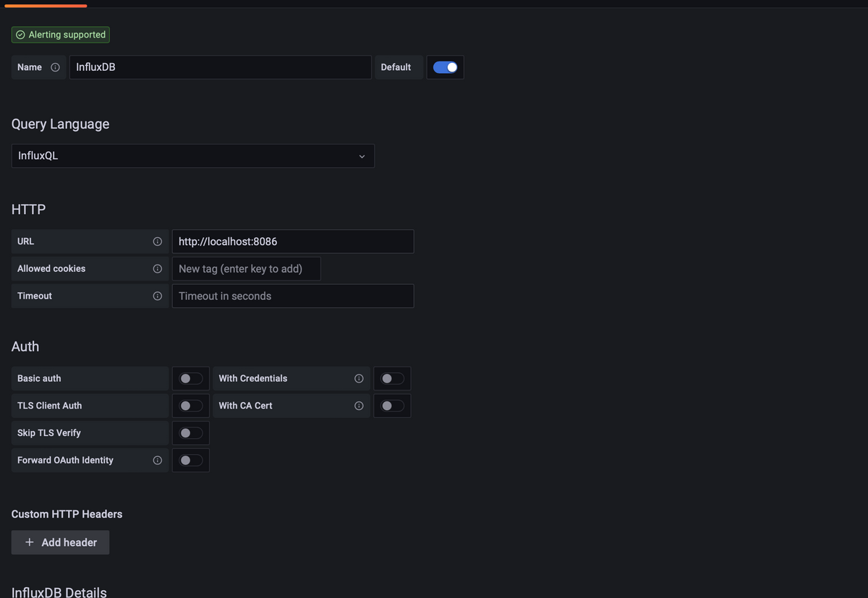The image size is (868, 598).
Task: Turn off the Default data source toggle
Action: pos(445,67)
